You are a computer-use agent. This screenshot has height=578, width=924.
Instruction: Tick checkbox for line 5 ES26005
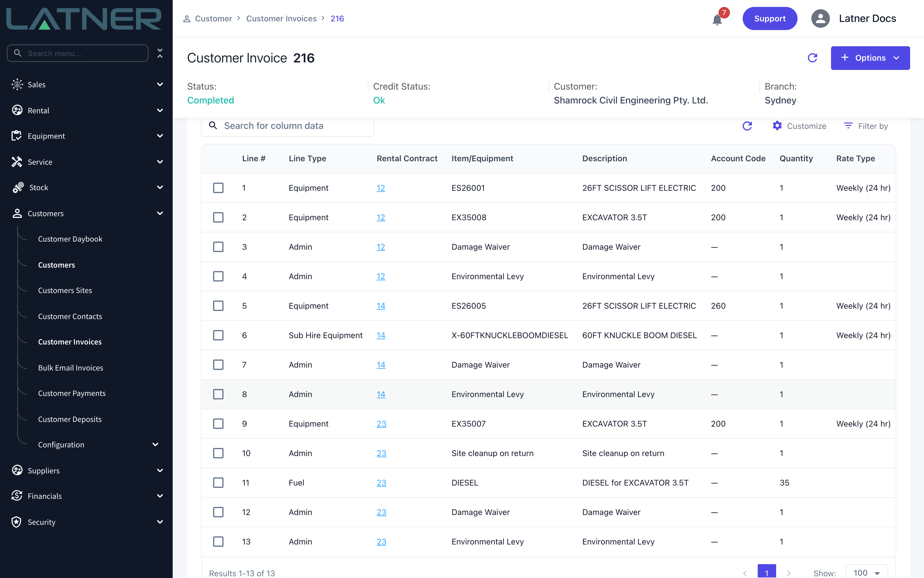coord(218,305)
